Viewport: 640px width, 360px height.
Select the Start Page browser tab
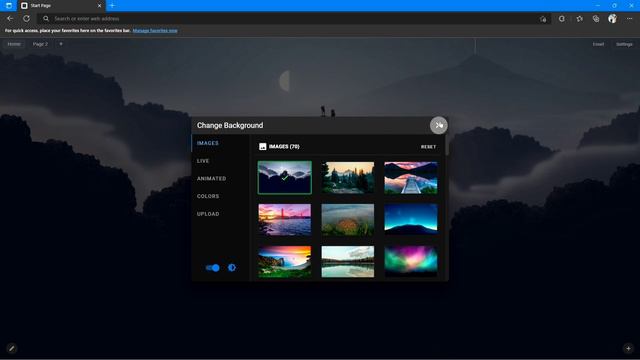pos(61,6)
